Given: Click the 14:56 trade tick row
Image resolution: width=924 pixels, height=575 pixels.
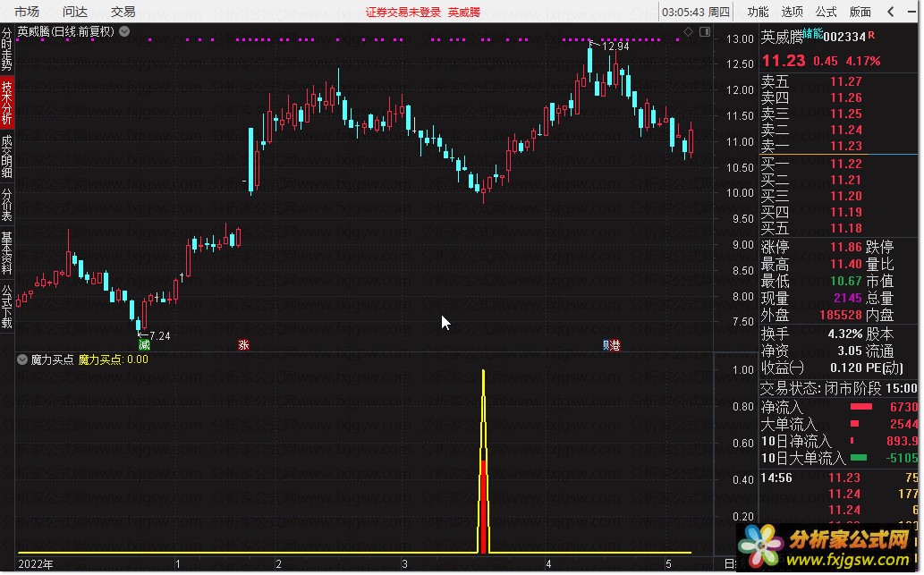Looking at the screenshot, I should click(838, 478).
